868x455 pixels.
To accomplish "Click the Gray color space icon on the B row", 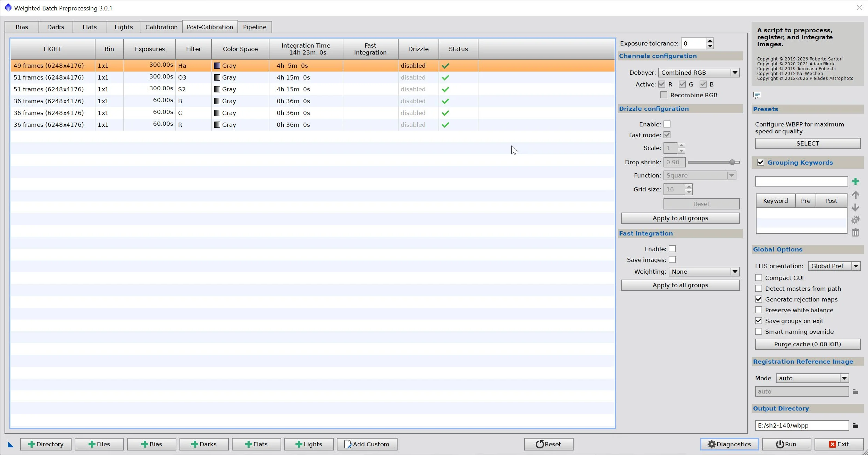I will point(217,101).
